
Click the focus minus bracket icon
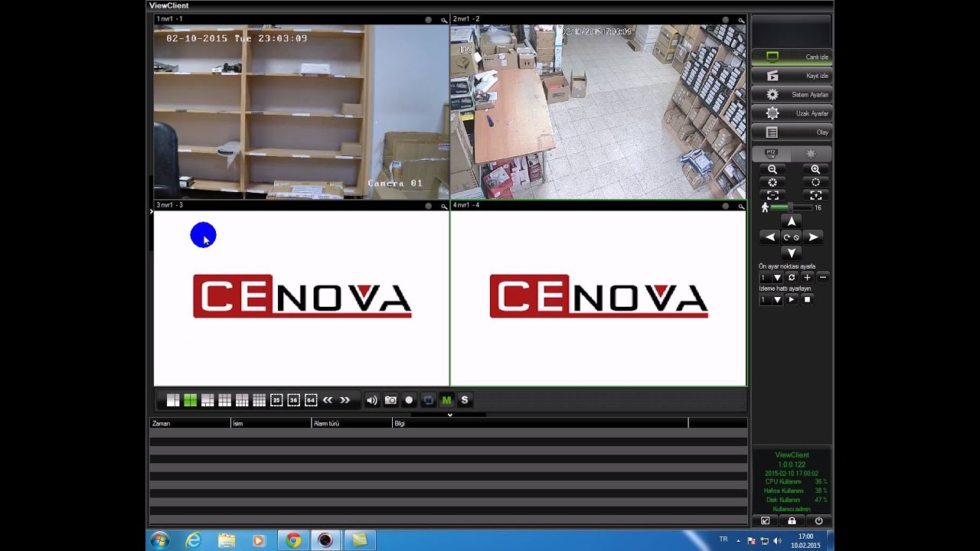pyautogui.click(x=773, y=195)
